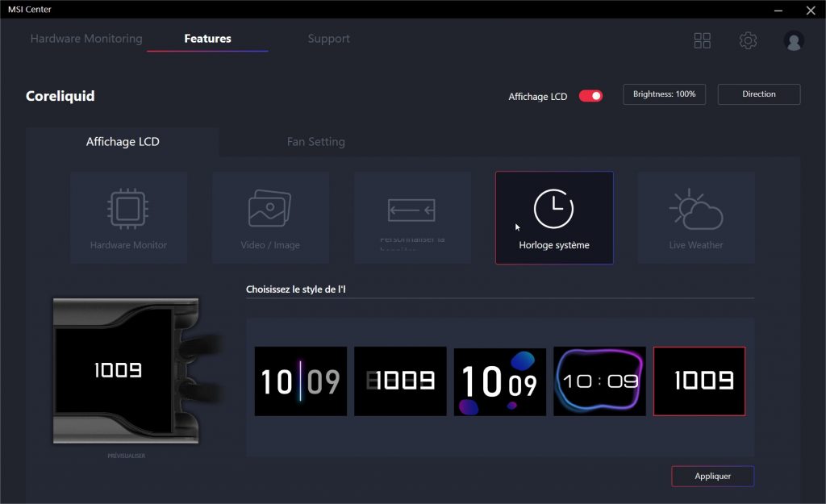Minimize the MSI Center window
826x504 pixels.
(x=778, y=10)
